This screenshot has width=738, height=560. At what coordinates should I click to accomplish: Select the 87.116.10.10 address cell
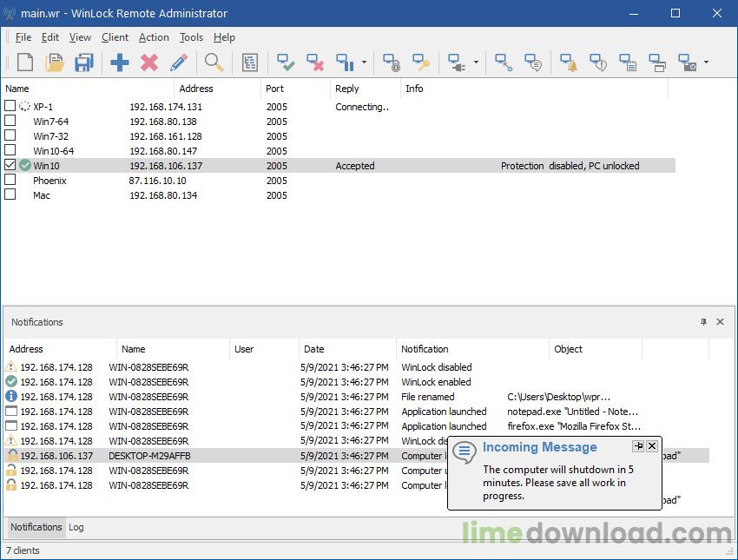pyautogui.click(x=158, y=181)
